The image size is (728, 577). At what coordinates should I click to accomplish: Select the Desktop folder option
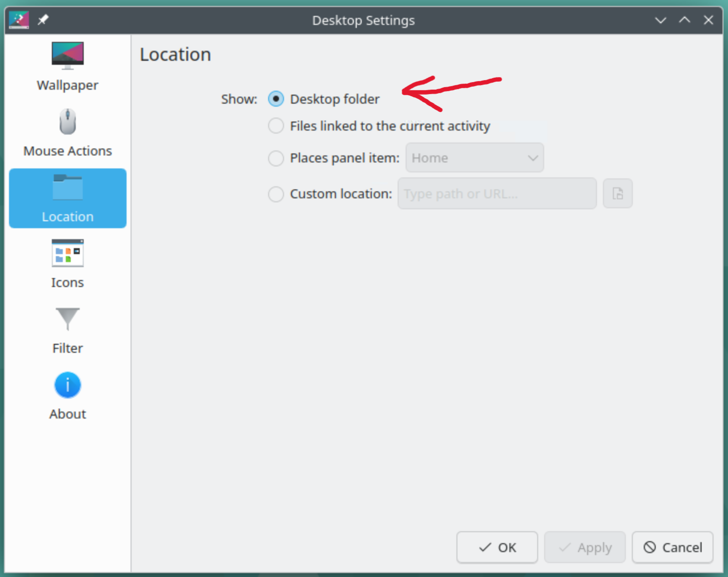(276, 99)
